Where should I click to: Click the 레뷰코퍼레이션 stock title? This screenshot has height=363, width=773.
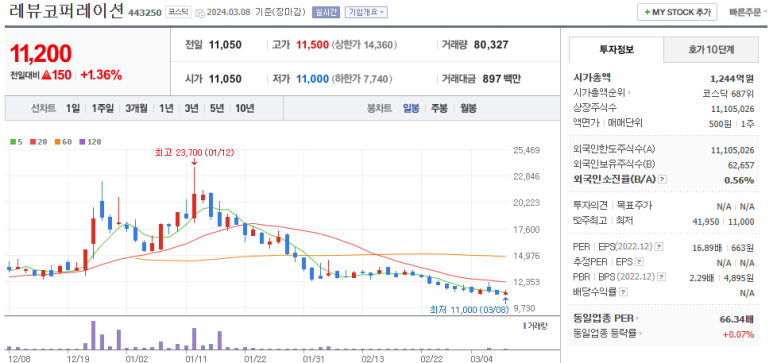pos(66,12)
